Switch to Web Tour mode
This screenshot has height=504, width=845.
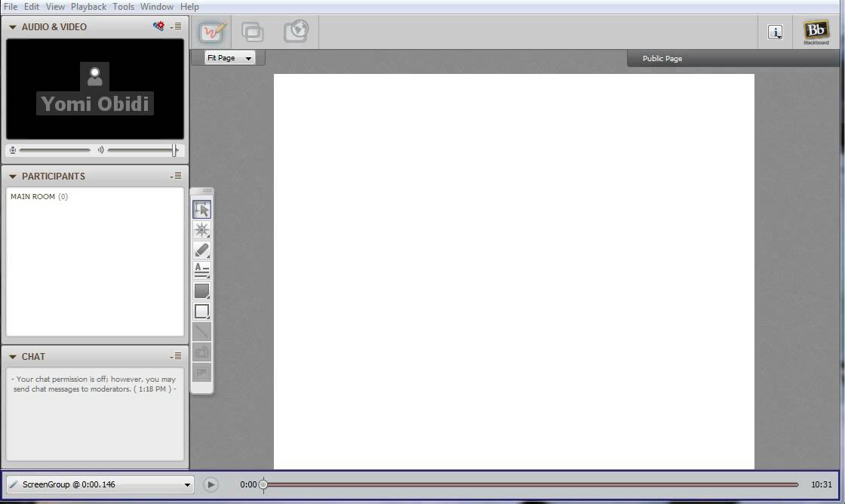296,31
